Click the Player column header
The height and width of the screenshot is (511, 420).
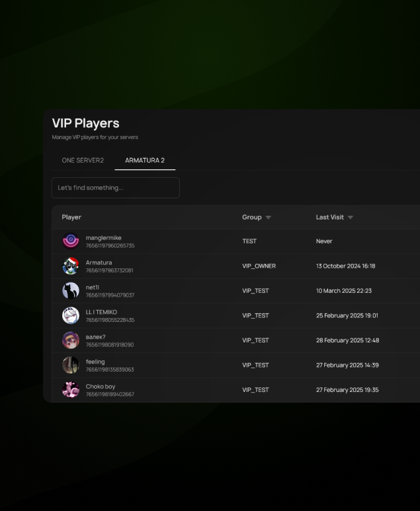click(71, 217)
